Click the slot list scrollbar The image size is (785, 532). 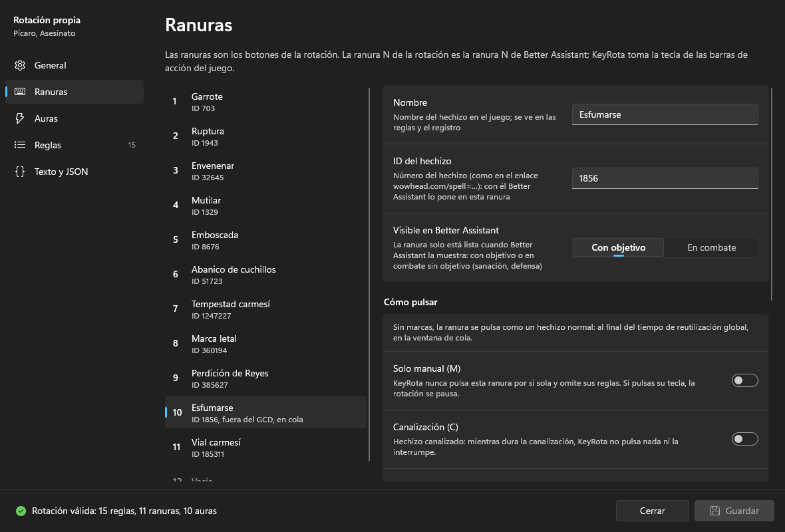pyautogui.click(x=369, y=275)
